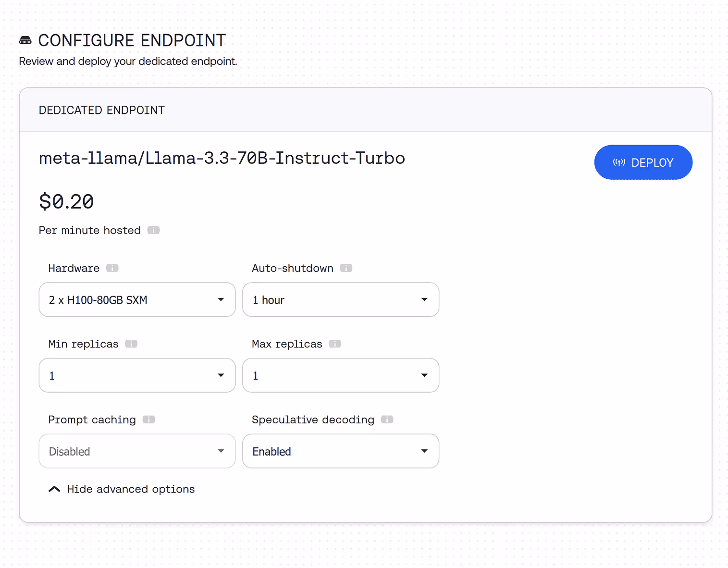
Task: Click the model name meta-llama/Llama-3.3-70B-Instruct-Turbo
Action: [222, 158]
